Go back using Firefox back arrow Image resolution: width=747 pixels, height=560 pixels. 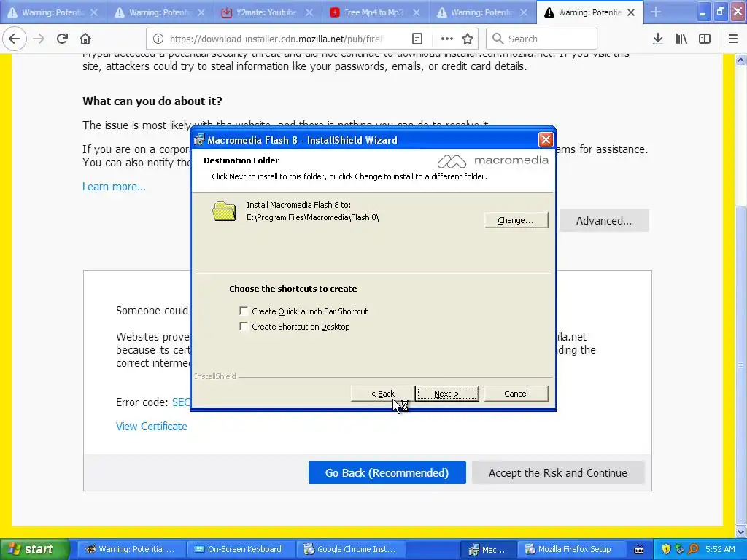point(15,39)
